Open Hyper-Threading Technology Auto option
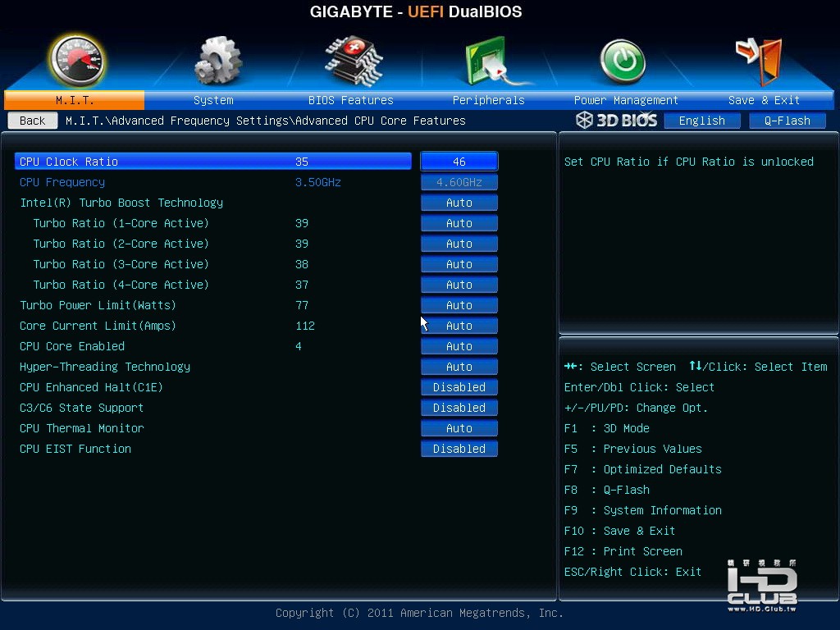Image resolution: width=840 pixels, height=630 pixels. [459, 367]
